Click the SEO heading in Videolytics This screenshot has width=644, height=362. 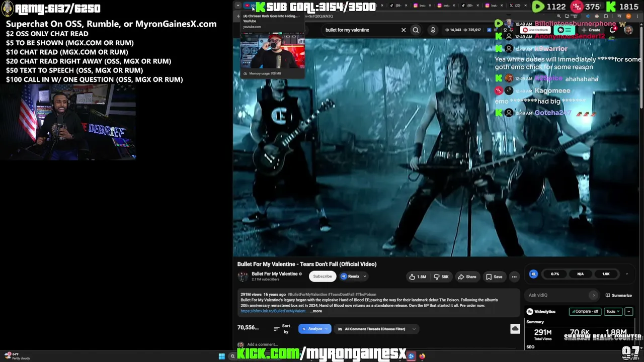click(x=530, y=347)
